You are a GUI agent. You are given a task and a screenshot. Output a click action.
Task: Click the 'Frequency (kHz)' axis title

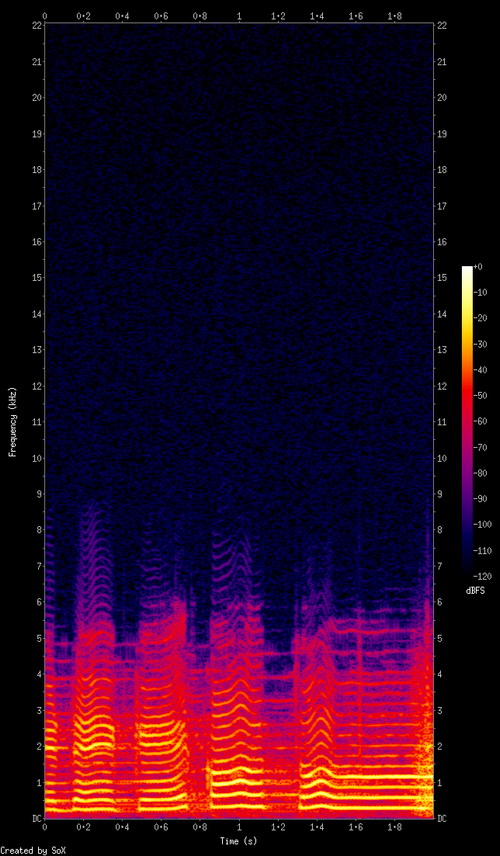pos(13,422)
